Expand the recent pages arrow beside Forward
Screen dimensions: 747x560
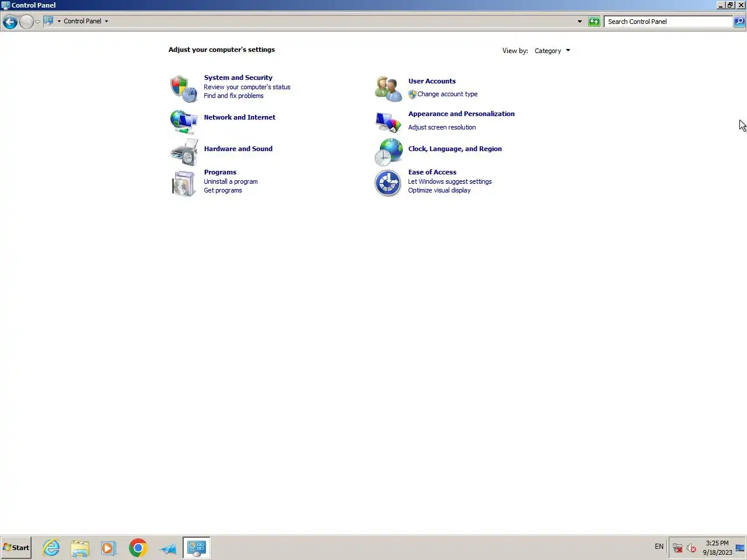click(x=37, y=22)
